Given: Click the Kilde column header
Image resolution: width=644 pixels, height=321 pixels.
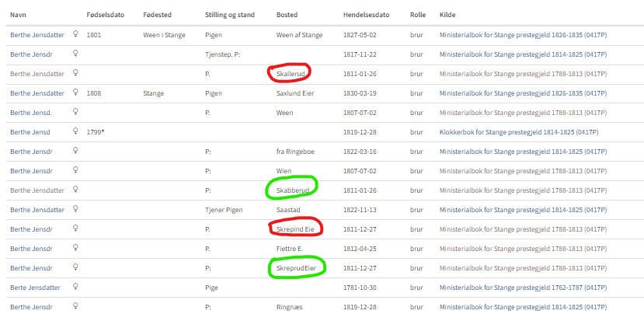Looking at the screenshot, I should click(447, 15).
